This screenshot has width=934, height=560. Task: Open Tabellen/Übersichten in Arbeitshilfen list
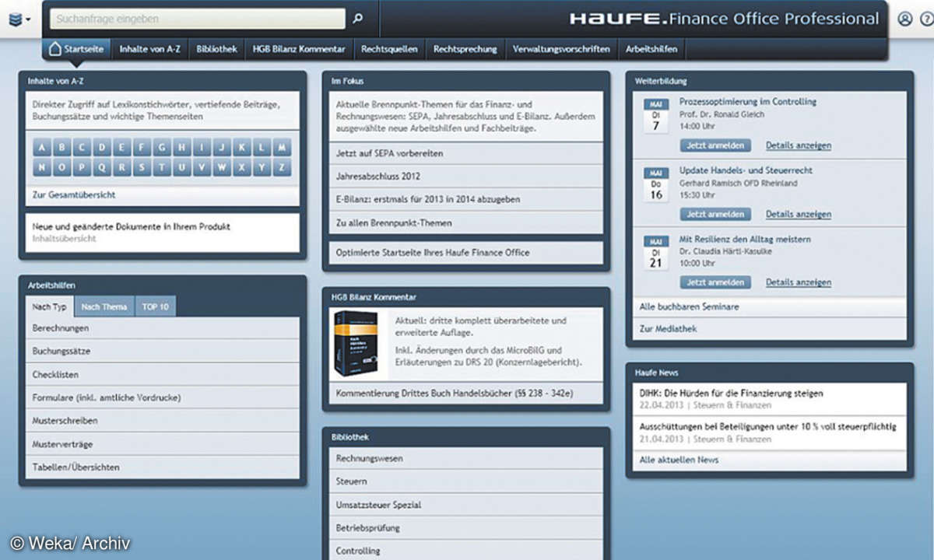pos(162,467)
